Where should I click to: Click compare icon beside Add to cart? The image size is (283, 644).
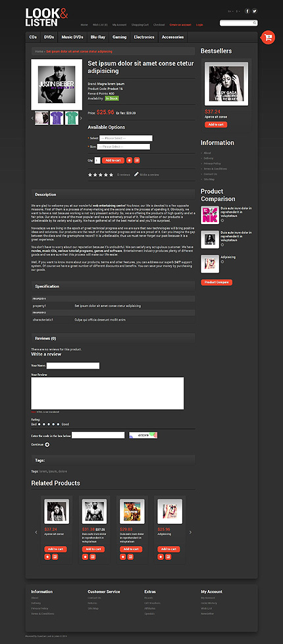tap(137, 160)
